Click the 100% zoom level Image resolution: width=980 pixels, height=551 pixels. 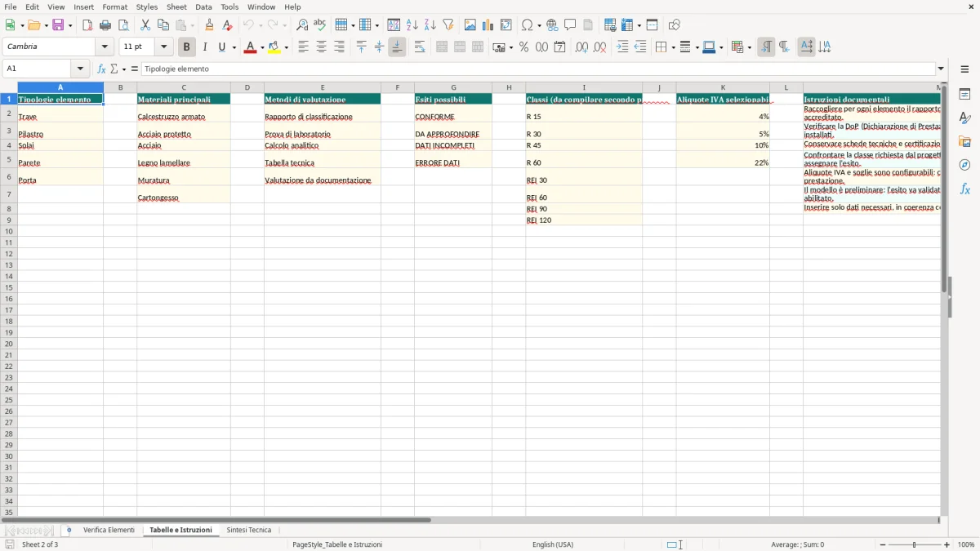point(966,544)
